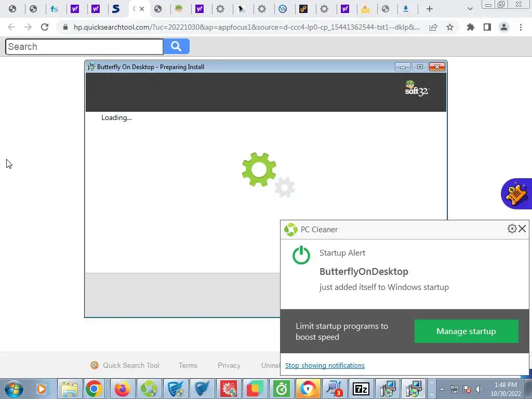Switch to Chrome in the taskbar
The image size is (532, 399).
pyautogui.click(x=95, y=389)
